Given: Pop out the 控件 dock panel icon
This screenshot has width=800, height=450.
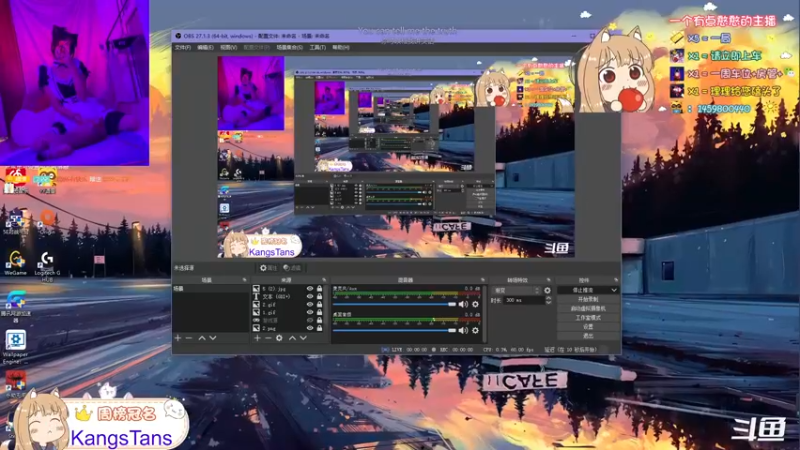Looking at the screenshot, I should 616,280.
